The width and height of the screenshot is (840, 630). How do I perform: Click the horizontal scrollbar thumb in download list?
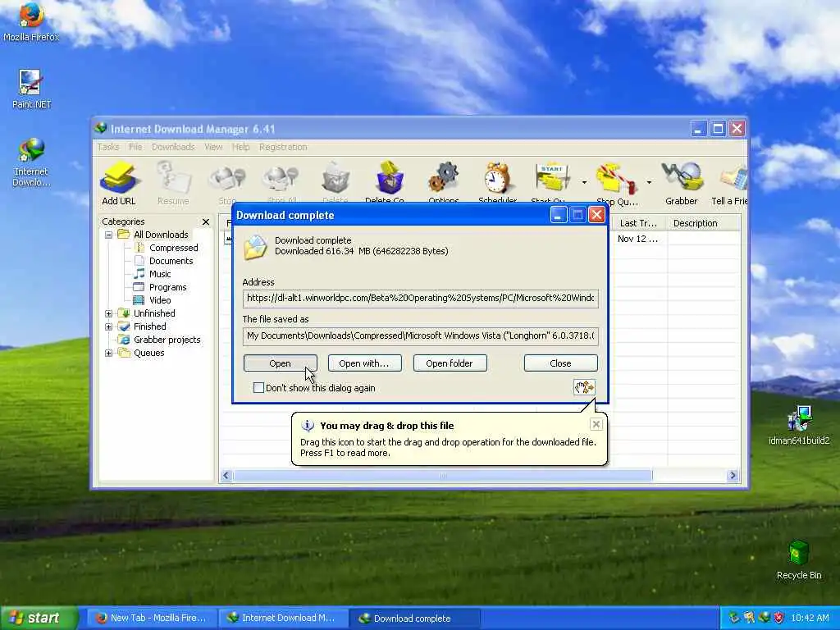[442, 475]
